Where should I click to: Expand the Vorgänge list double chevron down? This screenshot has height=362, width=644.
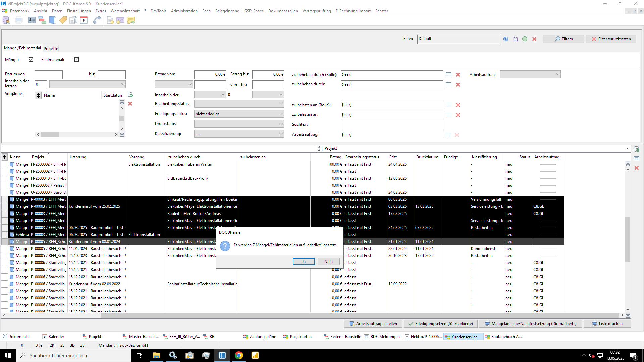tap(122, 134)
